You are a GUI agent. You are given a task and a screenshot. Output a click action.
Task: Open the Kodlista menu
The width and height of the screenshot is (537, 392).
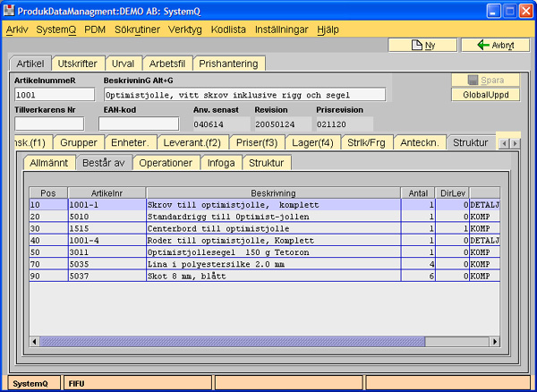pyautogui.click(x=228, y=30)
